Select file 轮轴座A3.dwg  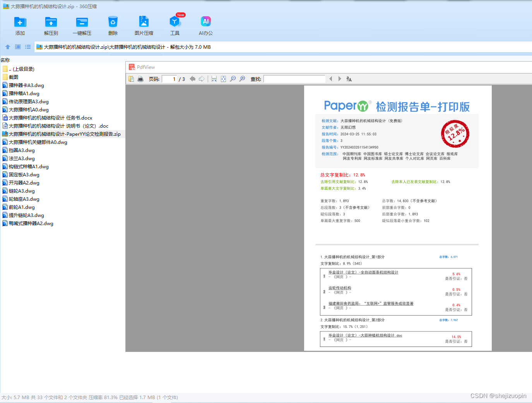coord(21,199)
